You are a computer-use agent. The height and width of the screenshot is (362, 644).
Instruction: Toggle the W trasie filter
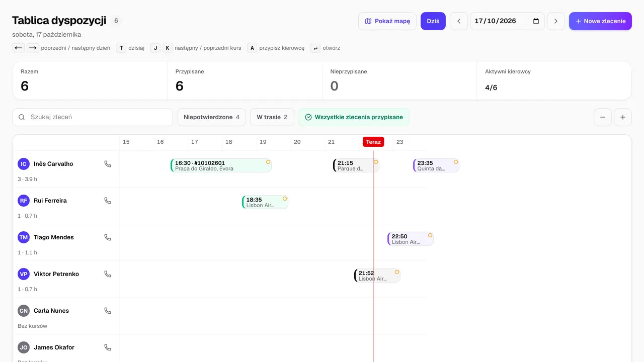click(x=272, y=117)
